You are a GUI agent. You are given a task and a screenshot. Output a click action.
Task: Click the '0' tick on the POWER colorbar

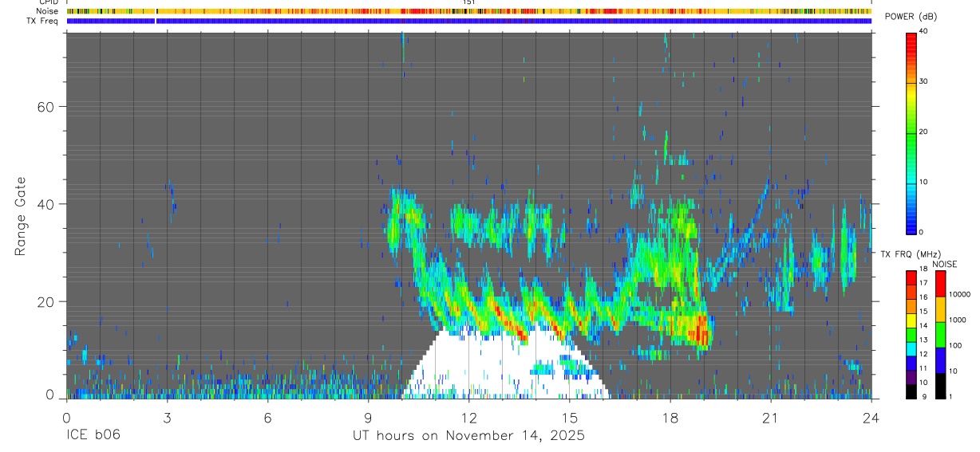[x=921, y=232]
